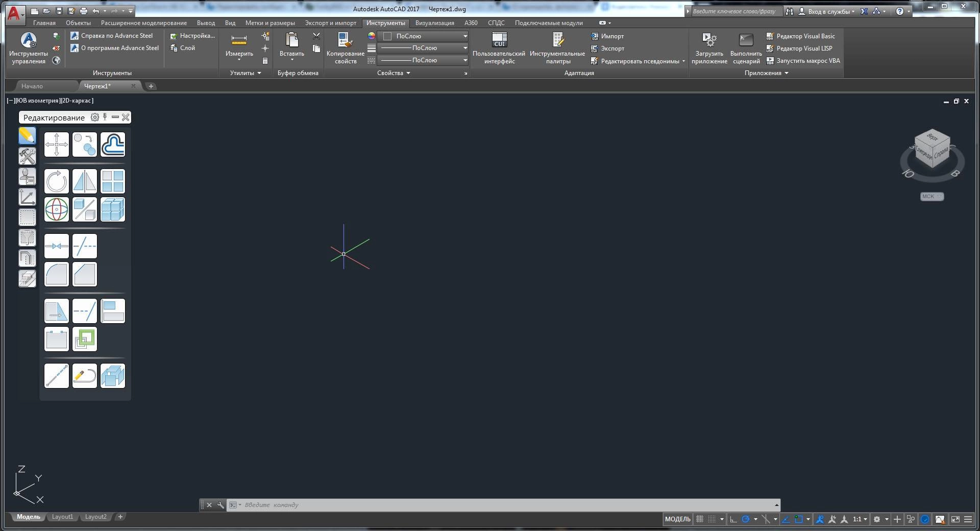
Task: Select the Extrude 3D solid tool
Action: click(113, 376)
